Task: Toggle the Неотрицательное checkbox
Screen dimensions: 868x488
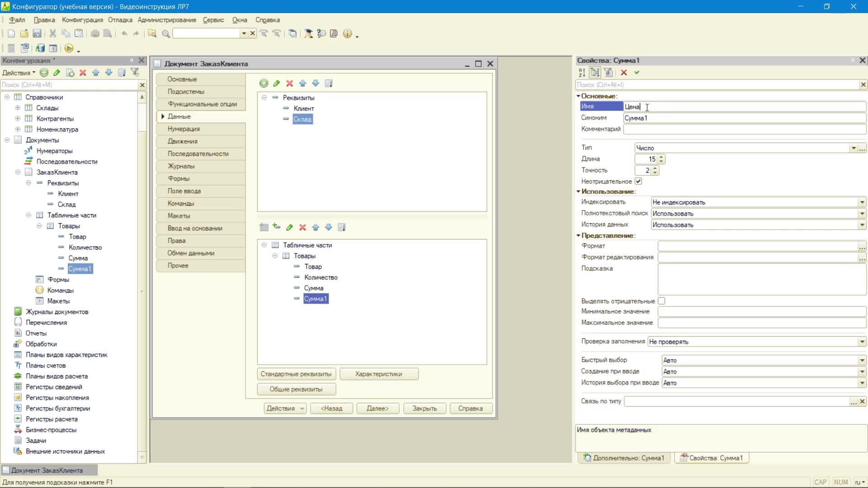Action: click(x=638, y=181)
